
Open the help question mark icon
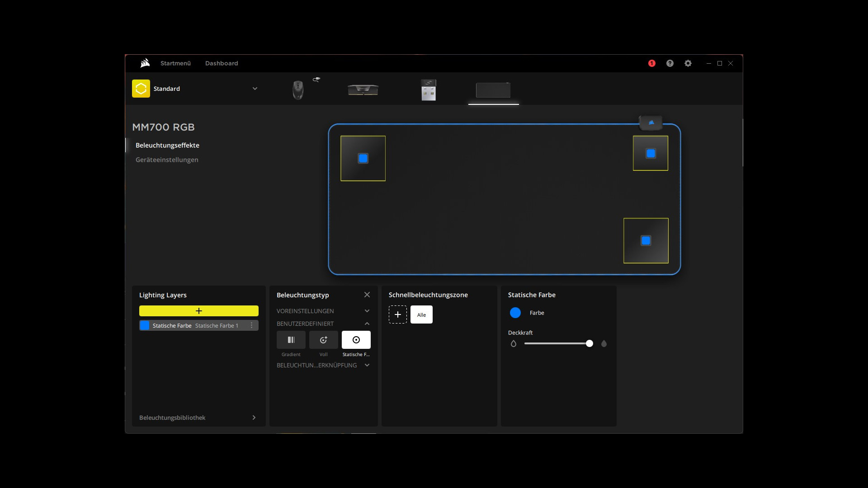coord(670,63)
